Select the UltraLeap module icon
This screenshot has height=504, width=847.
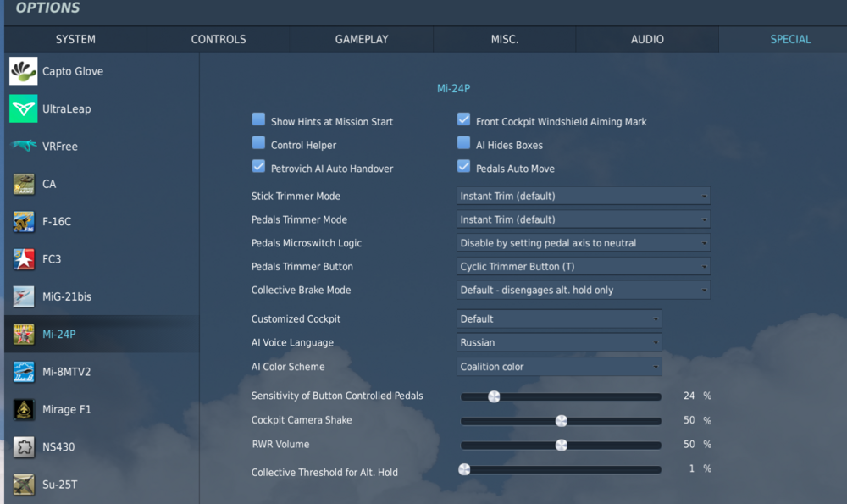point(24,108)
